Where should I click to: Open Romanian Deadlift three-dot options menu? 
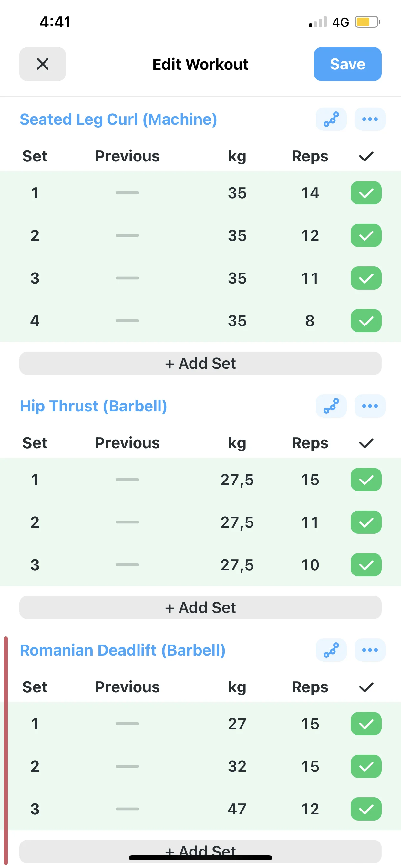[370, 650]
